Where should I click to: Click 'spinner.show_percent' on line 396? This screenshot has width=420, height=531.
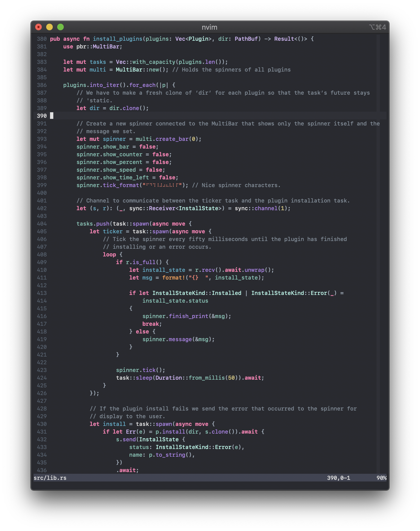click(x=109, y=162)
